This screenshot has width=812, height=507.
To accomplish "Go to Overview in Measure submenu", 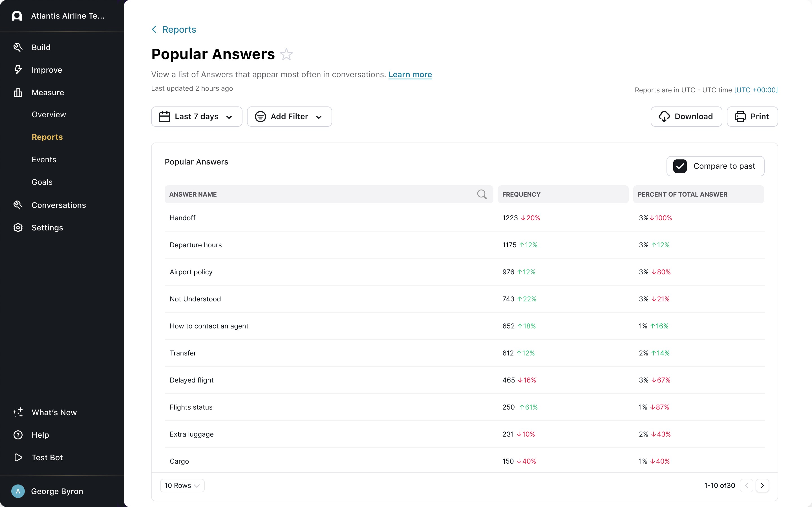I will (49, 114).
